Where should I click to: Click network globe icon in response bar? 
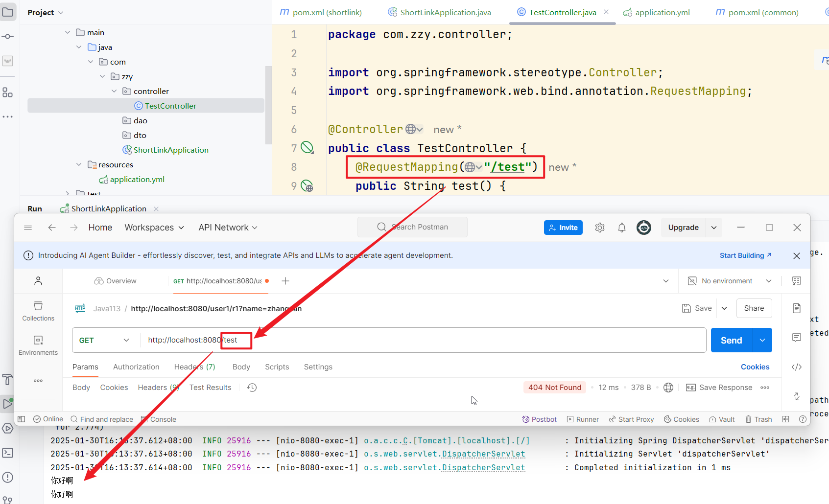[x=668, y=388]
